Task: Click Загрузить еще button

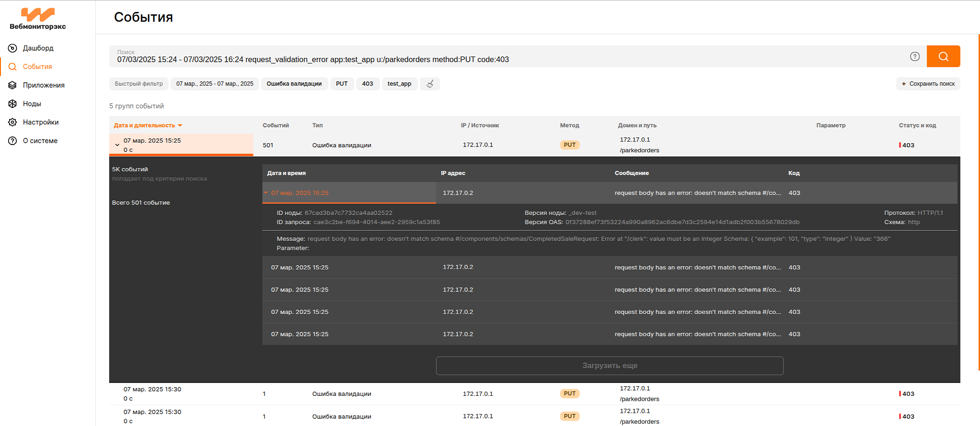Action: click(609, 366)
